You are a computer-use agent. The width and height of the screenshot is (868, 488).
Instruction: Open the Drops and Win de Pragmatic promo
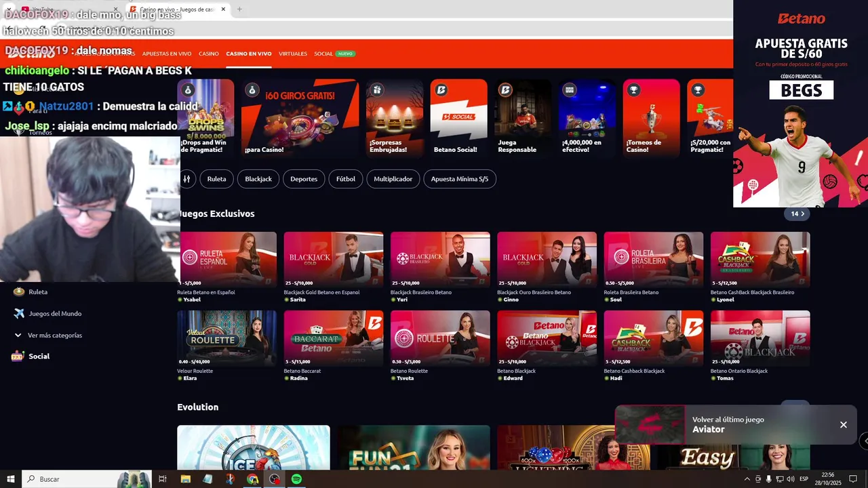(206, 119)
